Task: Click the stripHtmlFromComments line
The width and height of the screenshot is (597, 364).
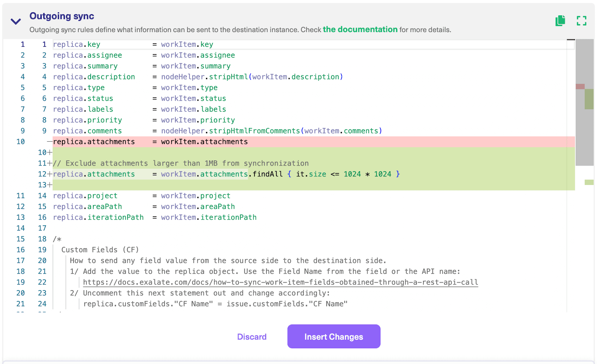Action: [218, 131]
